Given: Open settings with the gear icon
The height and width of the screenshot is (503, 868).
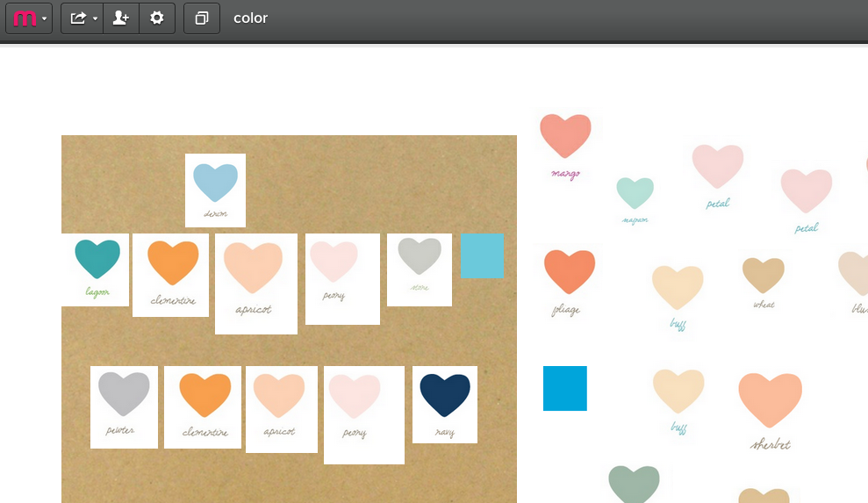Looking at the screenshot, I should tap(157, 18).
